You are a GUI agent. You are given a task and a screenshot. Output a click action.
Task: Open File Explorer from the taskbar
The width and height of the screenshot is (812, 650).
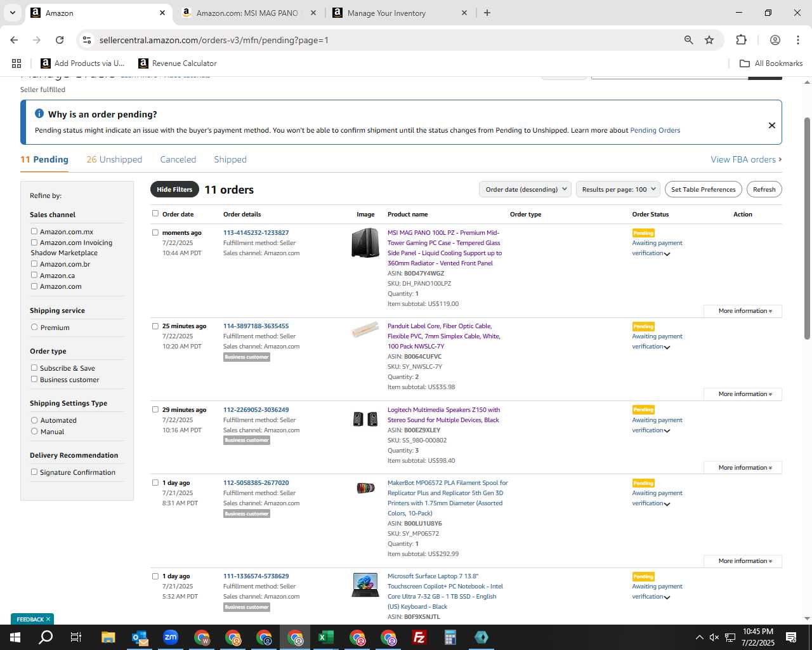108,637
